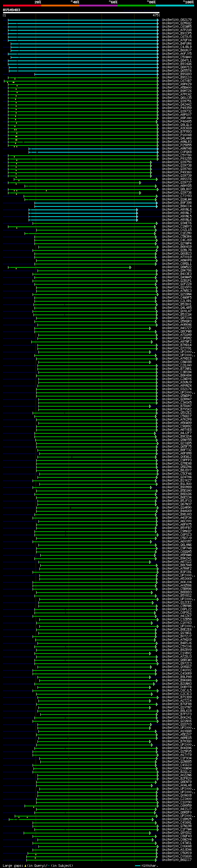Select the UniRef100_B9S110 label
197x868 pixels.
pos(177,77)
